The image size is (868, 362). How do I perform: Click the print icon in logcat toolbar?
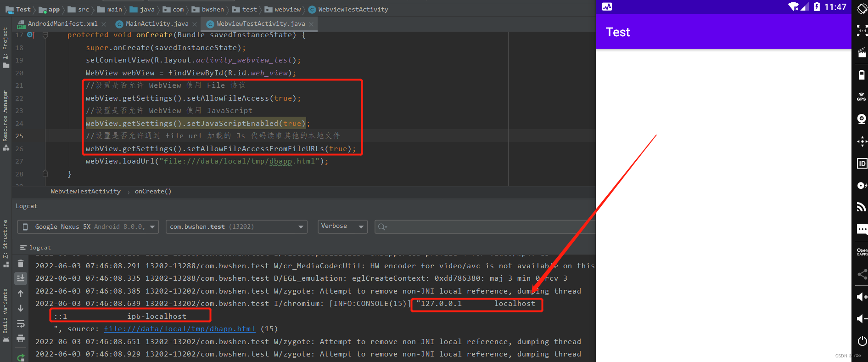(x=21, y=339)
